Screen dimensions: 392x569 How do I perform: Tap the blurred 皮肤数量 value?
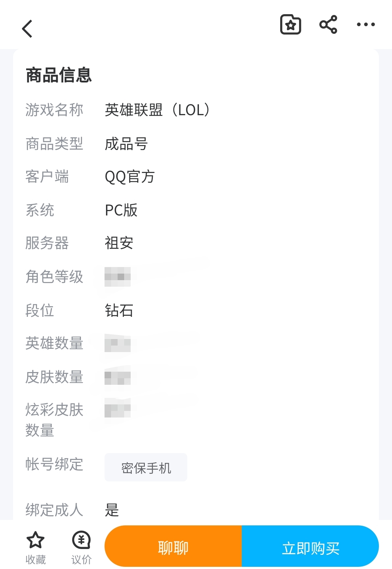118,377
